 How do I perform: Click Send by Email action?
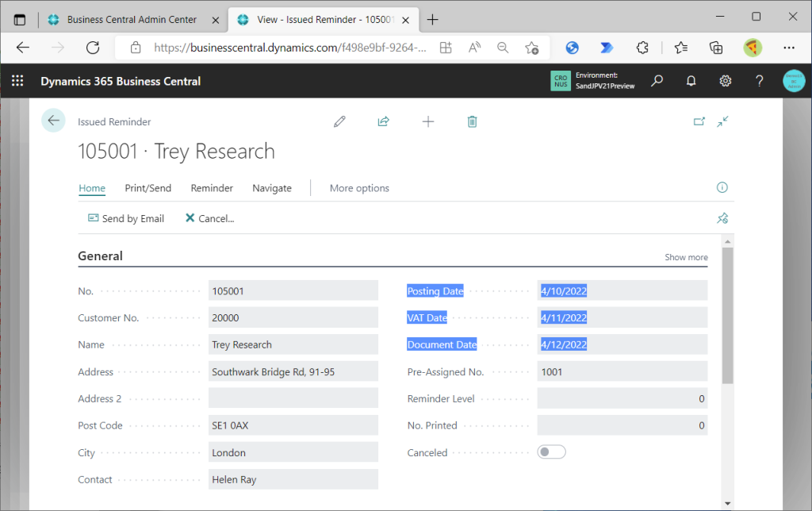(126, 218)
